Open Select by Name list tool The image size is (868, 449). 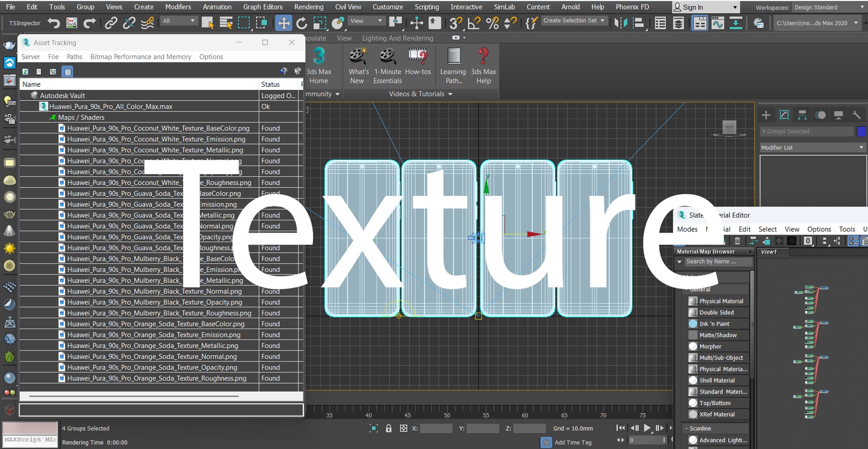(226, 23)
